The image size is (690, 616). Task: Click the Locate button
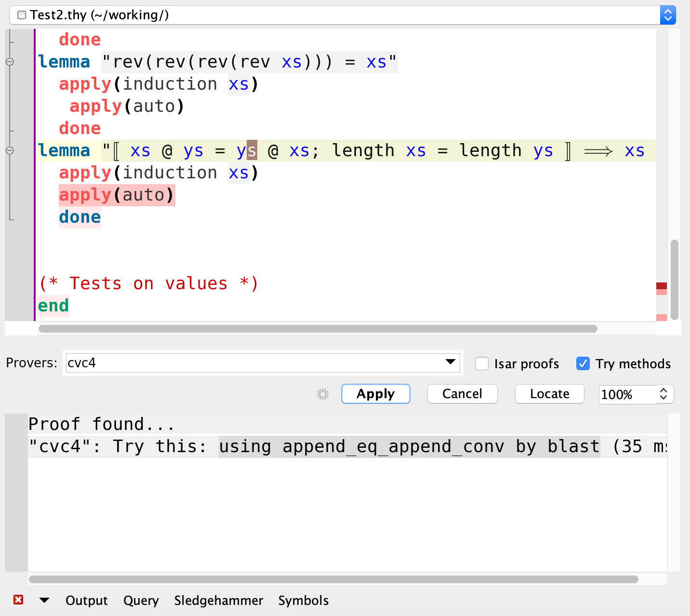[x=550, y=394]
